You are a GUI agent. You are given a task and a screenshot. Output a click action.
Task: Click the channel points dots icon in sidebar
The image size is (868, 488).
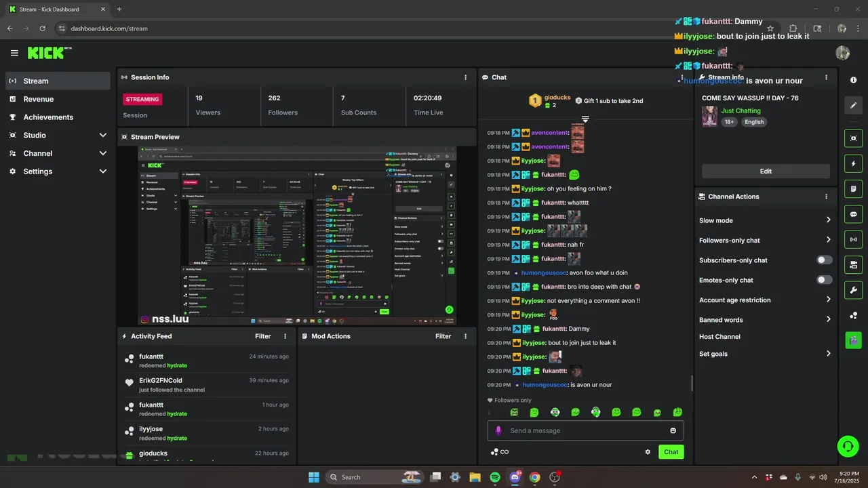(x=853, y=315)
